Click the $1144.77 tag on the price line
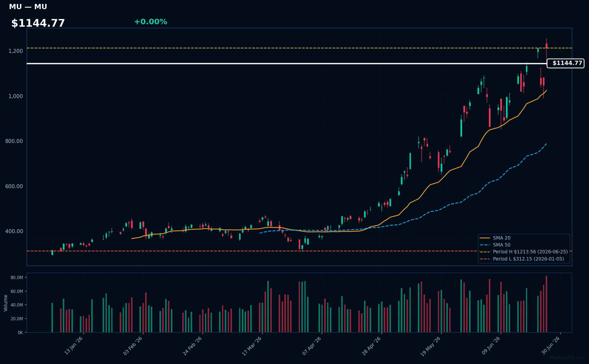589x364 pixels. click(x=566, y=63)
